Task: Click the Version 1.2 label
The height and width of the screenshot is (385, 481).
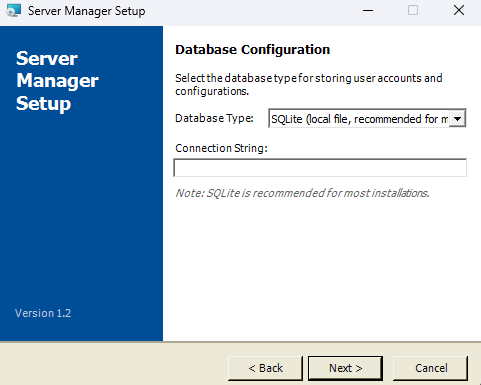Action: click(x=43, y=313)
